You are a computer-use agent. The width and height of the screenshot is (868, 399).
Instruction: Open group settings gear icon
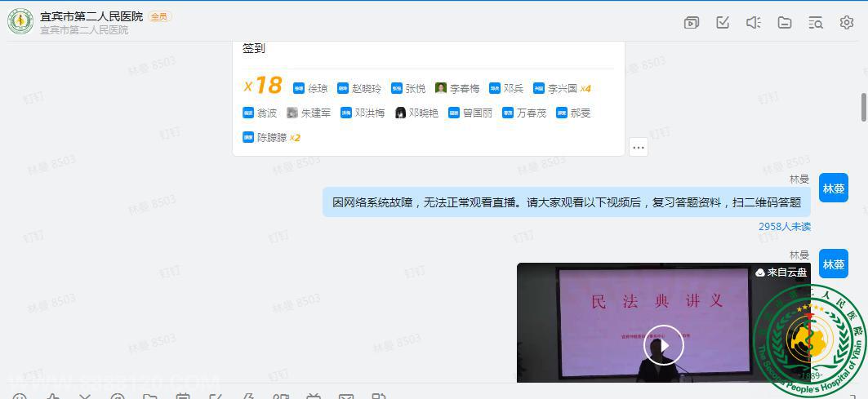(x=847, y=23)
